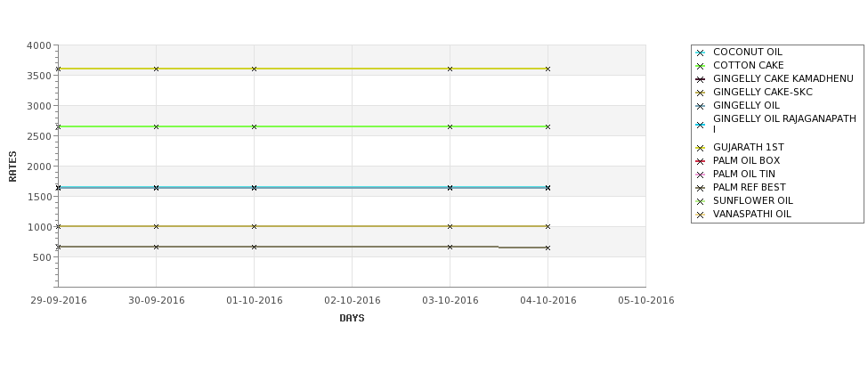The height and width of the screenshot is (382, 868).
Task: Click the DAYS axis title
Action: (352, 318)
